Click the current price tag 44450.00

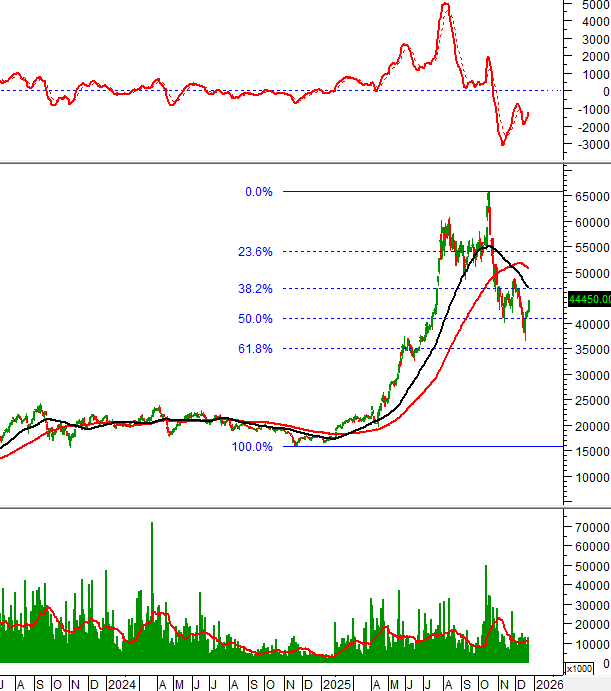tap(588, 299)
